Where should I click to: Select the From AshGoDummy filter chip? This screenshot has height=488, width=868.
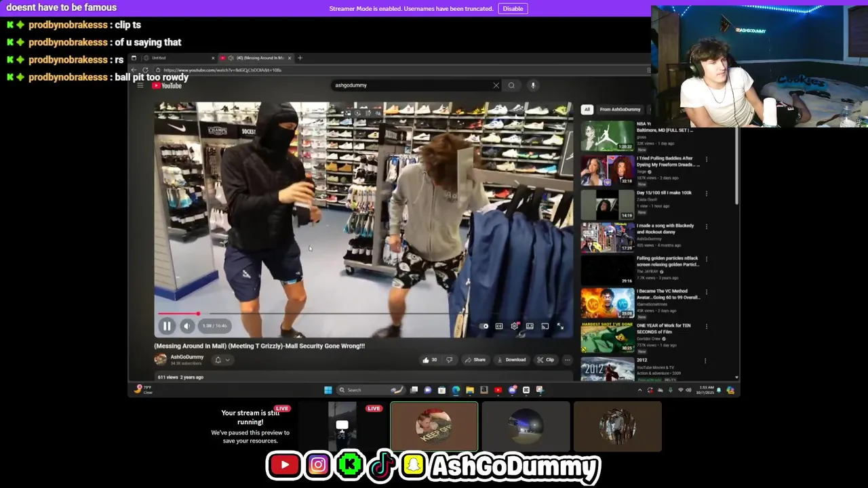tap(620, 109)
